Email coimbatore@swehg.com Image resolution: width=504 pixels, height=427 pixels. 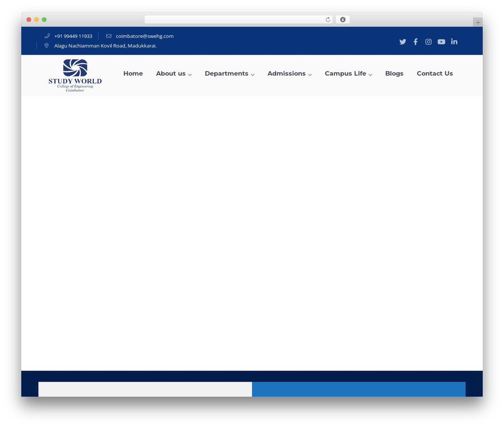145,36
